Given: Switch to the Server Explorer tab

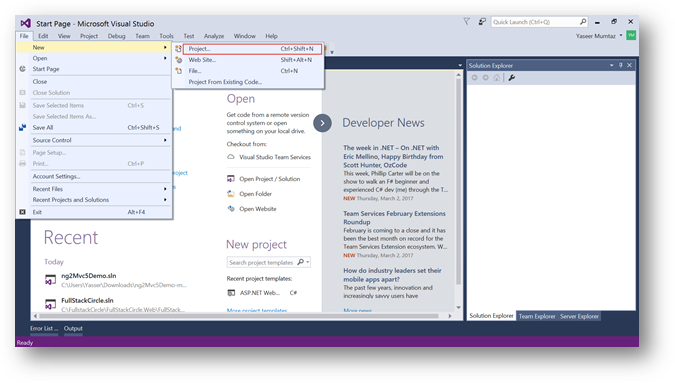Looking at the screenshot, I should [579, 316].
